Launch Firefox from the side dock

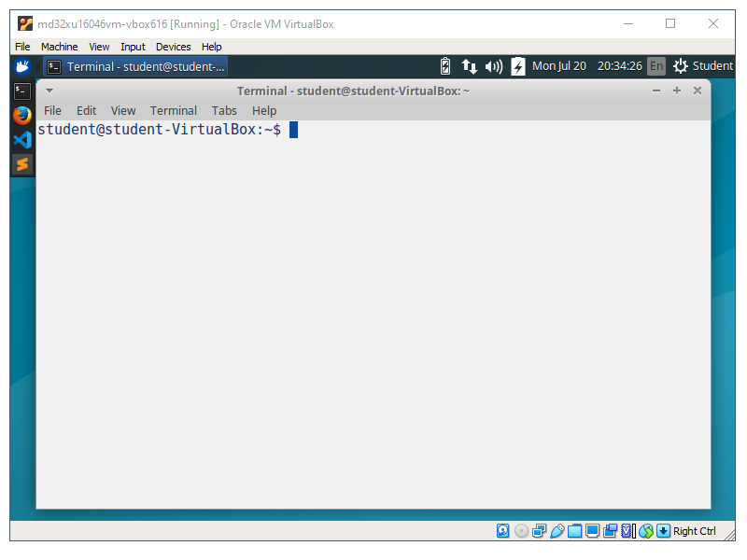22,115
